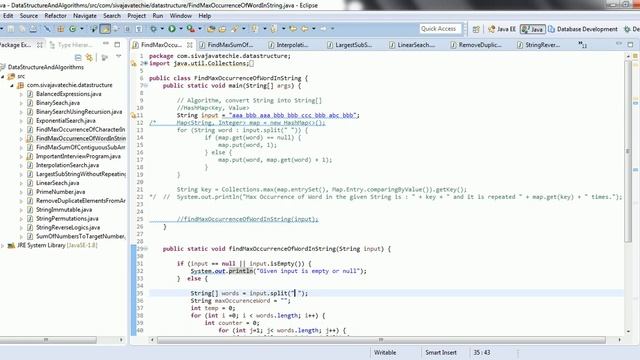Open the Project menu
Viewport: 640px width, 360px height.
pyautogui.click(x=136, y=16)
